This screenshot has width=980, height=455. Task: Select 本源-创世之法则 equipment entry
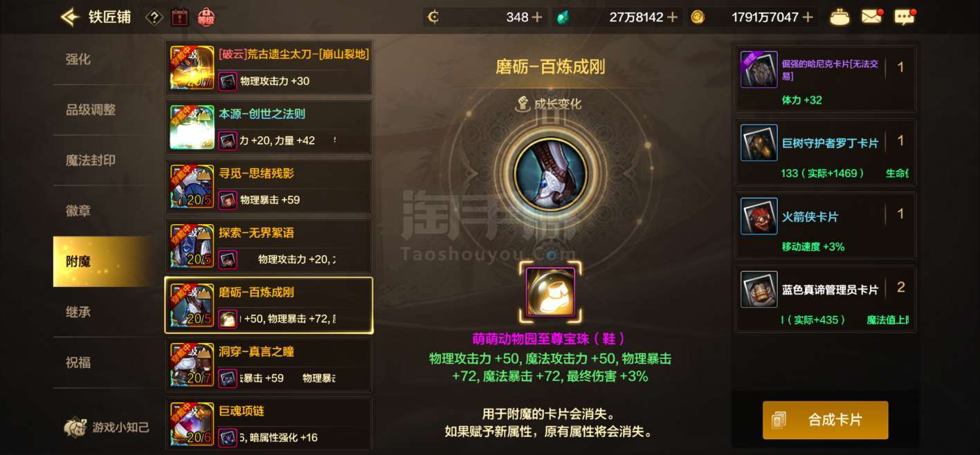tap(269, 127)
